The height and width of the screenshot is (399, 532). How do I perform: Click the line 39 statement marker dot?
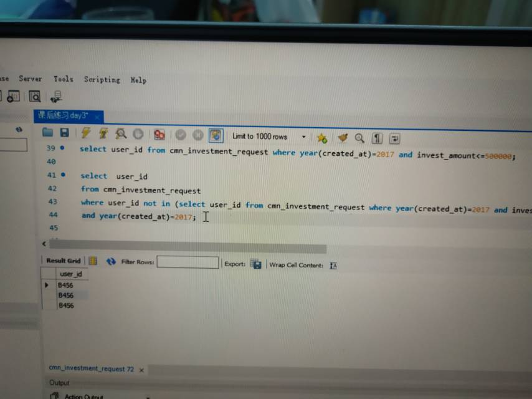[62, 148]
